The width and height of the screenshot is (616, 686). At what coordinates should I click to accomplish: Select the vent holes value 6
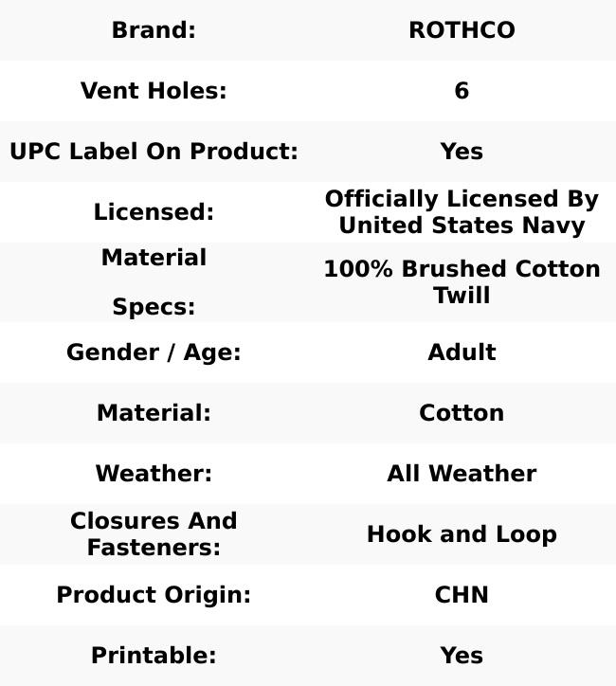pyautogui.click(x=462, y=91)
